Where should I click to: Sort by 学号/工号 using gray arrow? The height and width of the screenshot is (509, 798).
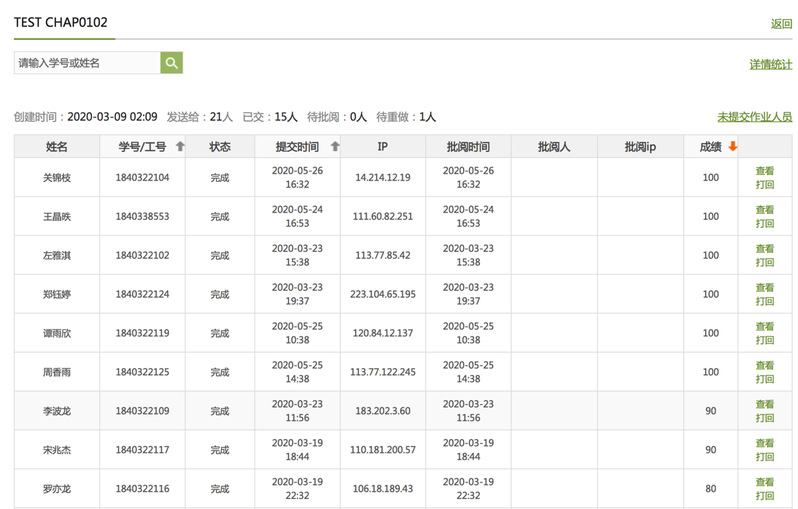(x=180, y=147)
